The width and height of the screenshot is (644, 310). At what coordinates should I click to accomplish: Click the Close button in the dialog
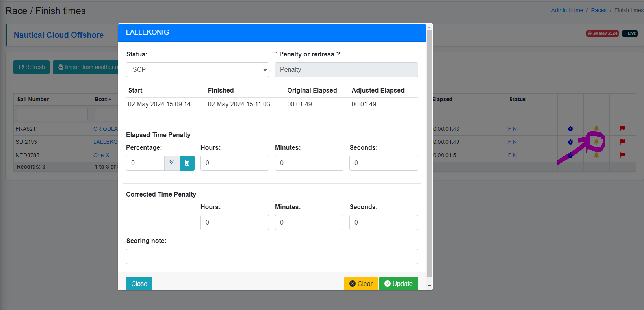tap(139, 284)
